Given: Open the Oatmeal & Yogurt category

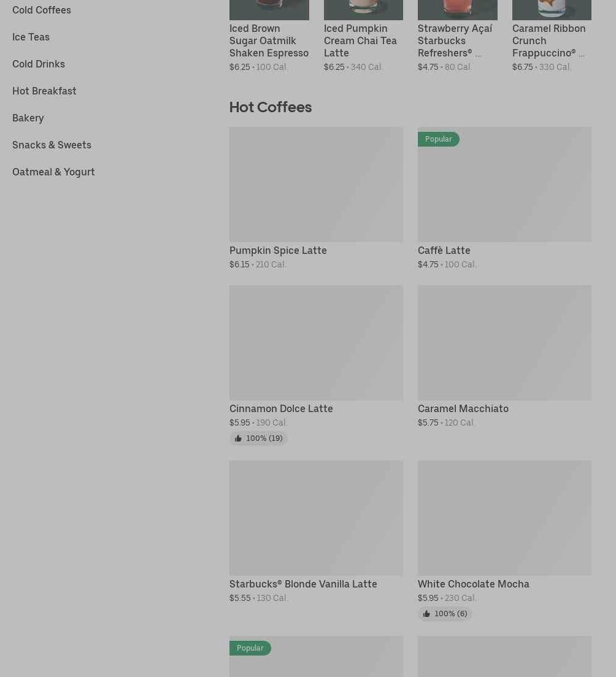Looking at the screenshot, I should 53,172.
